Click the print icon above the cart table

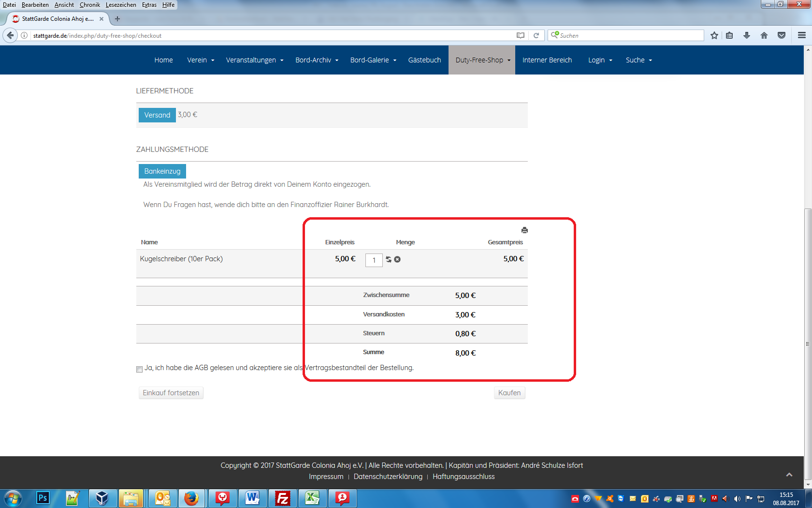[524, 230]
